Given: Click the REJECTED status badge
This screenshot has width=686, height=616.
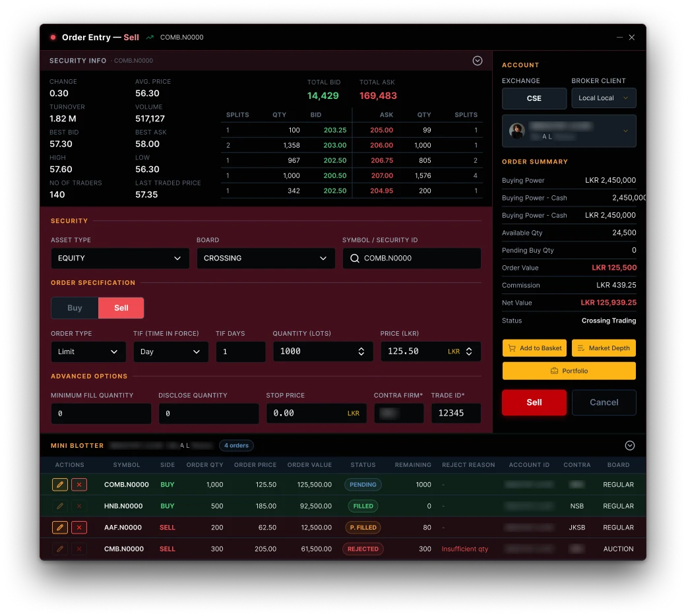Looking at the screenshot, I should (x=363, y=549).
